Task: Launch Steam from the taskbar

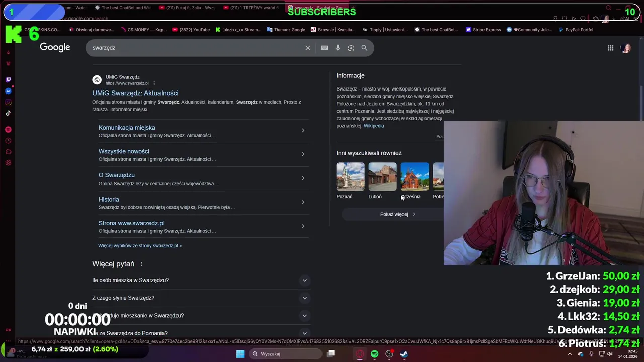Action: [404, 354]
